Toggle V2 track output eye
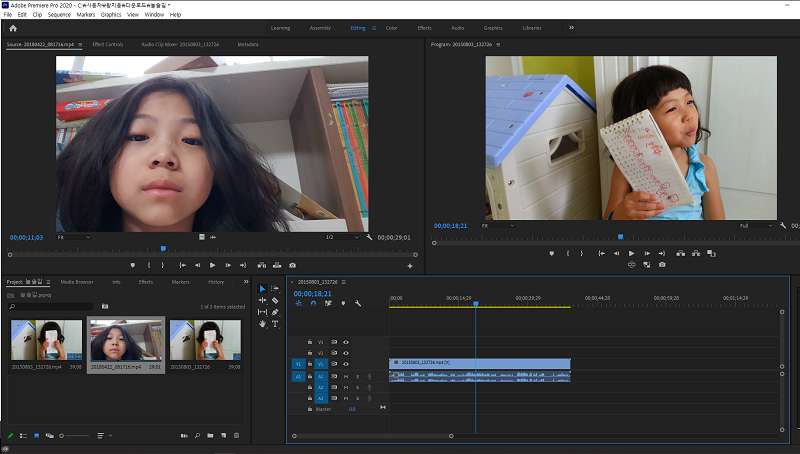This screenshot has height=454, width=800. pos(346,353)
